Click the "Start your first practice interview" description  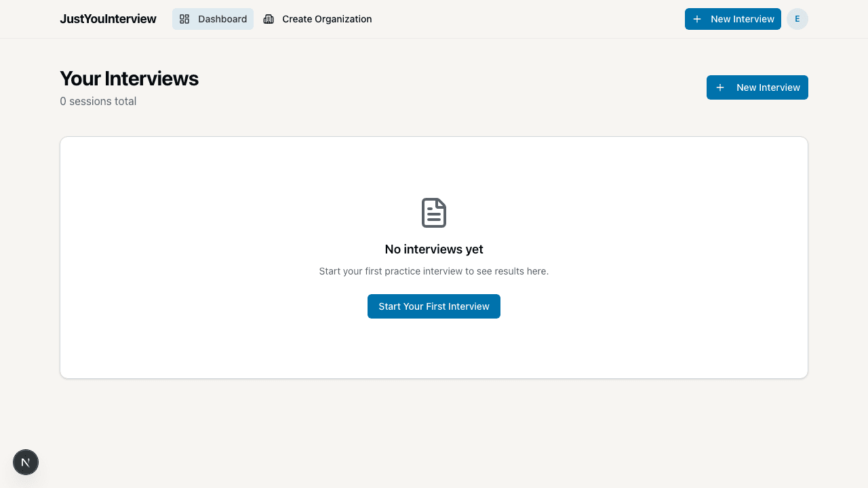434,271
